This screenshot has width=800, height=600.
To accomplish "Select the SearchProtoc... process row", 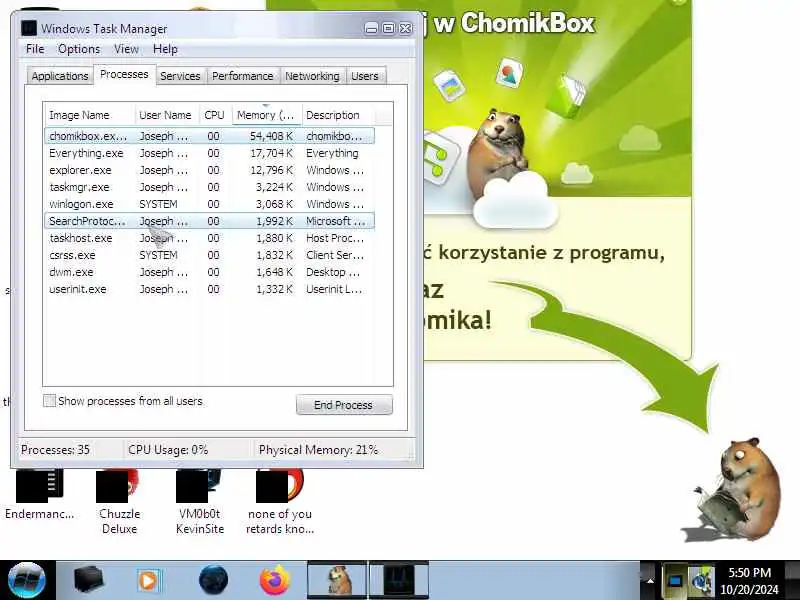I will (210, 221).
